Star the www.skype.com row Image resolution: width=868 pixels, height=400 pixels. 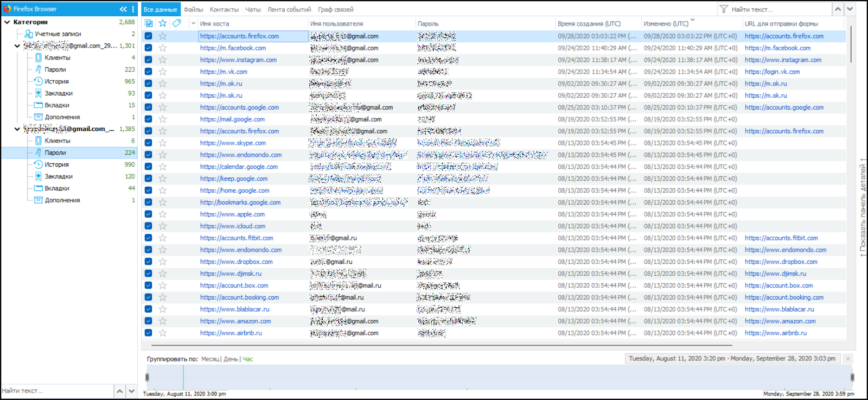(x=163, y=143)
